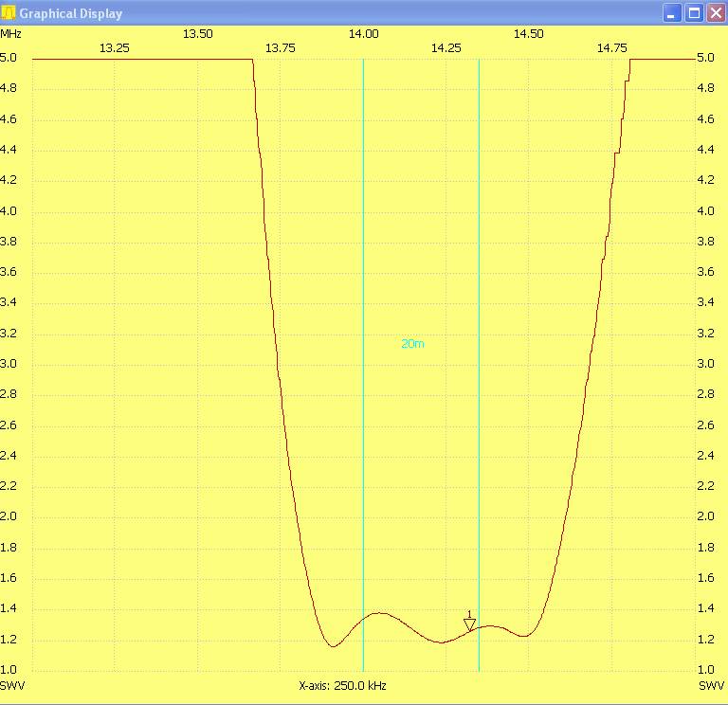Select the 14.75 frequency tick label

point(612,48)
